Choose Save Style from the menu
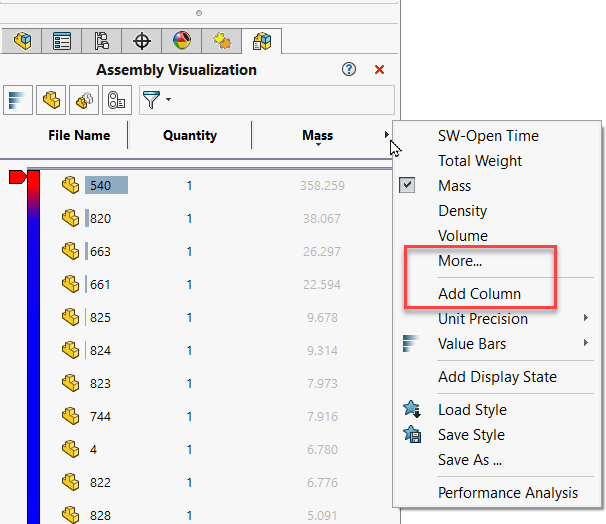The image size is (606, 524). coord(471,435)
